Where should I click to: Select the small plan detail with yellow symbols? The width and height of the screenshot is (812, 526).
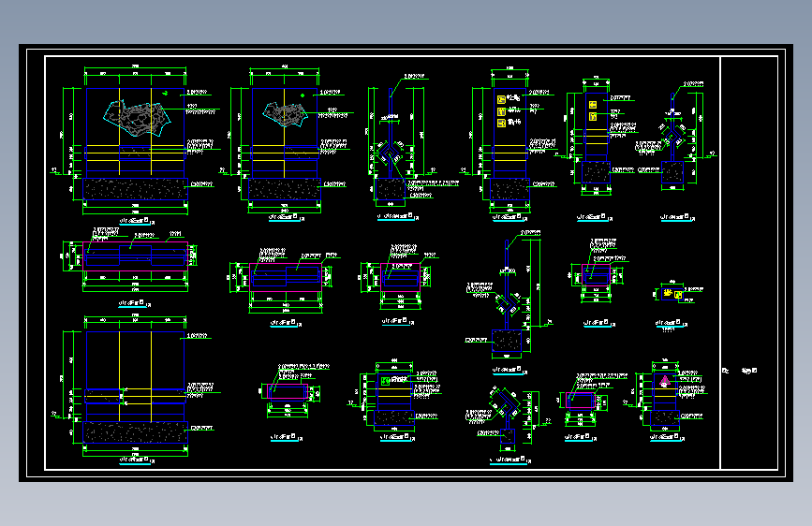[672, 294]
